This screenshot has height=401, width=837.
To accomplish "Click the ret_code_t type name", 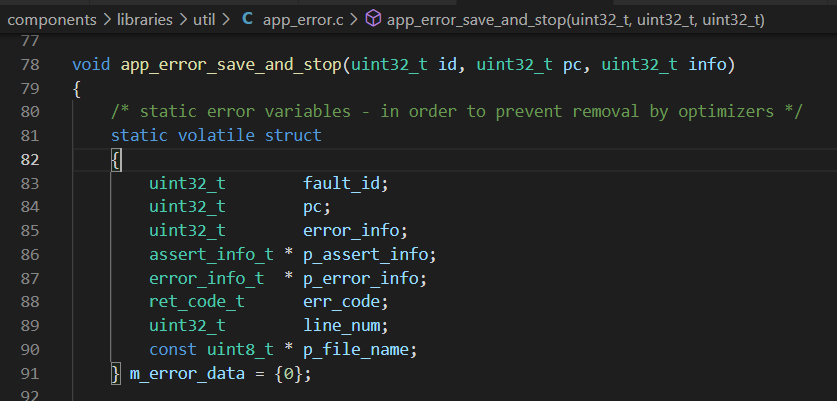I will click(x=196, y=302).
